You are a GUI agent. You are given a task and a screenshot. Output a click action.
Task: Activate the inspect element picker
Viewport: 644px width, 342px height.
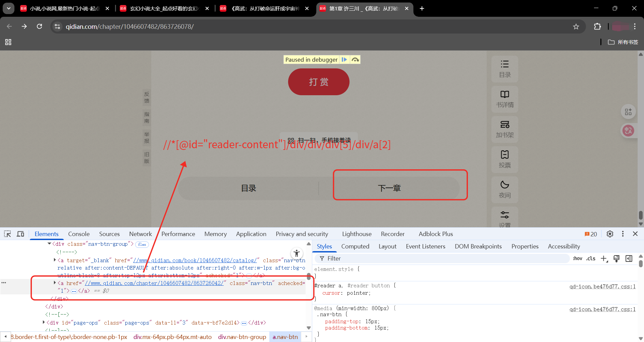(7, 234)
